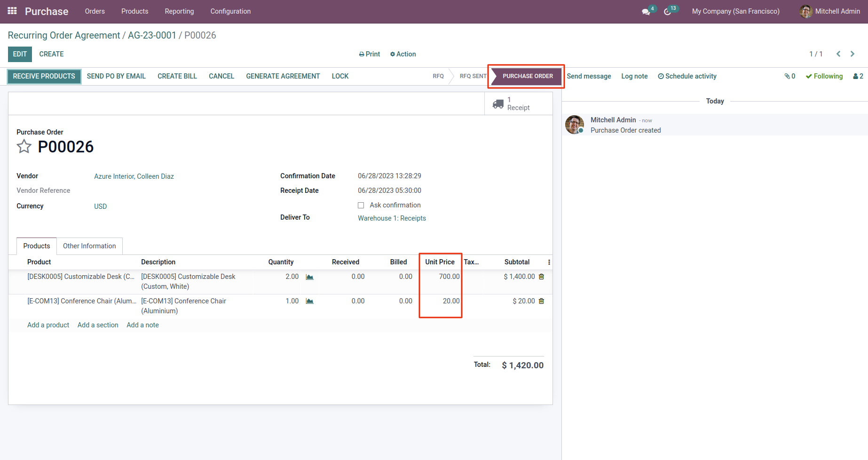Image resolution: width=868 pixels, height=460 pixels.
Task: Click Mitchell Admin's avatar in the top bar
Action: [x=806, y=11]
